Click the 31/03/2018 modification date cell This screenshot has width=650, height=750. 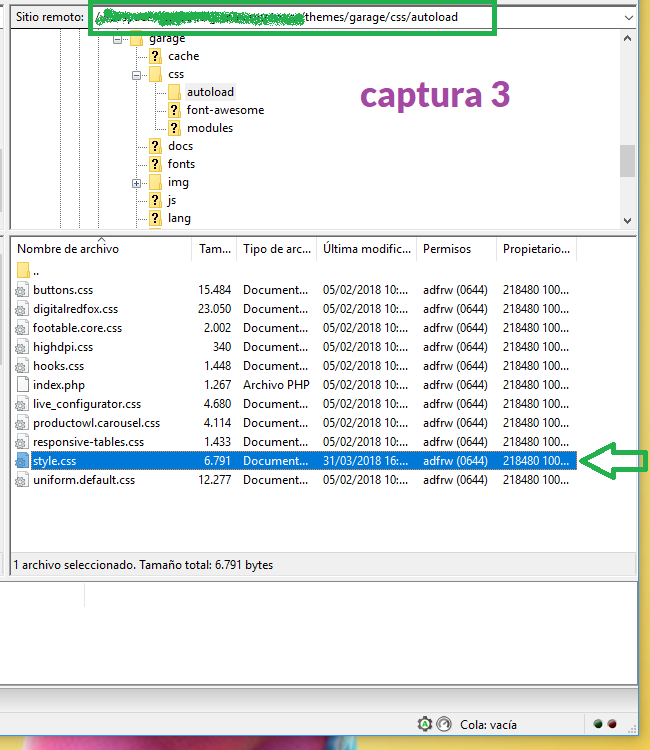click(365, 461)
